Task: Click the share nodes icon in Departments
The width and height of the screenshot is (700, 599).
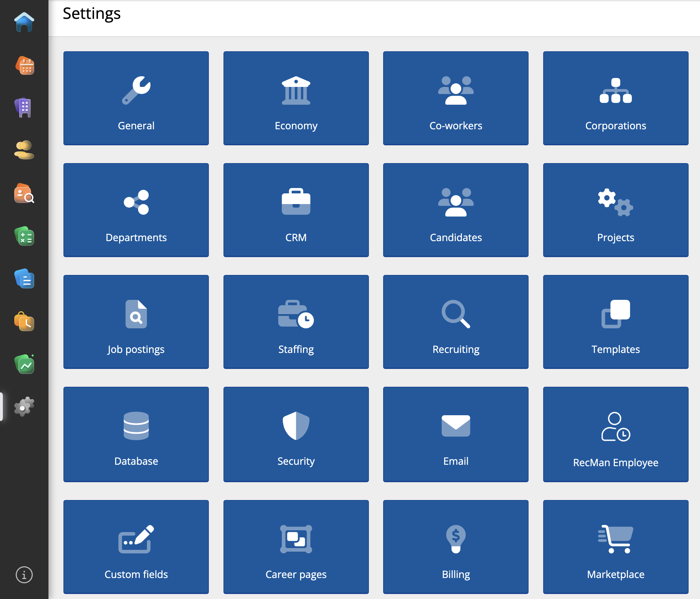Action: click(x=136, y=202)
